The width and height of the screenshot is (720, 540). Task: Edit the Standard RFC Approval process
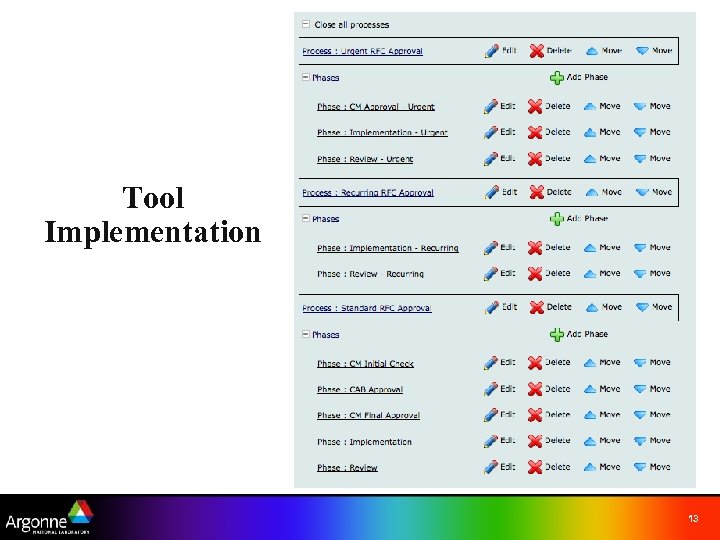[x=501, y=307]
